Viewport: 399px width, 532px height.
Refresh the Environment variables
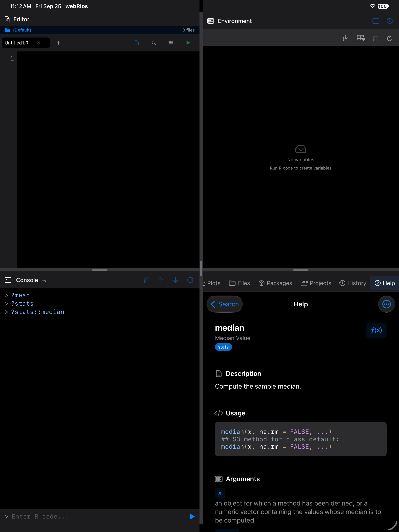[x=390, y=38]
